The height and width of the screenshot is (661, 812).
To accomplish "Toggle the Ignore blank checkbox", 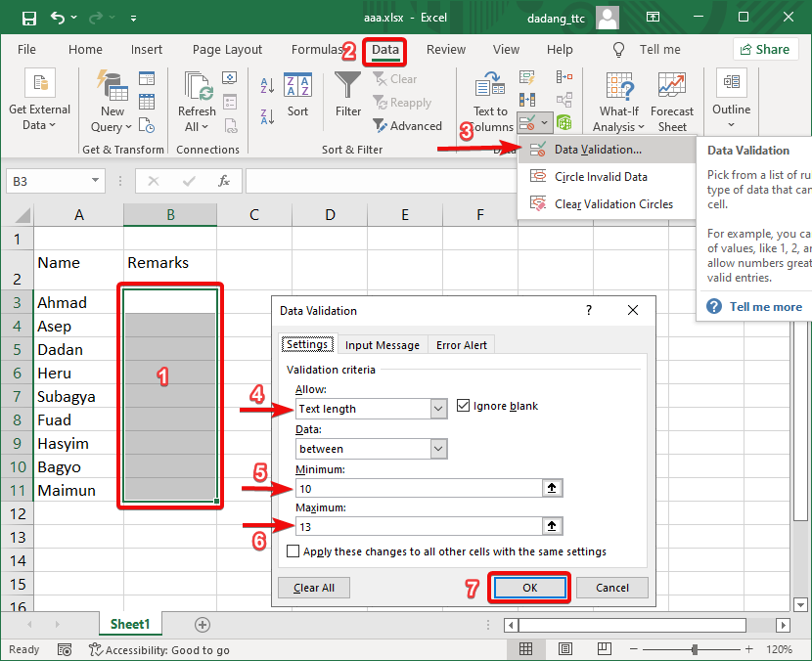I will pos(465,407).
